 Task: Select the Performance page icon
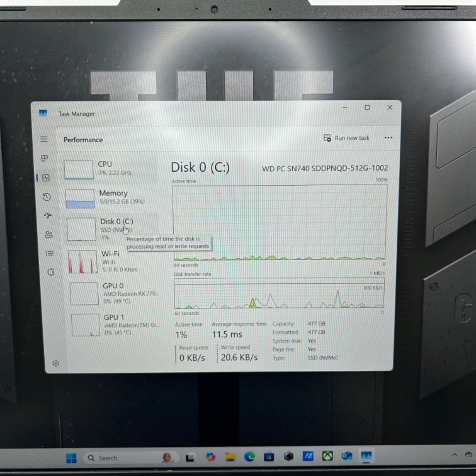click(x=46, y=178)
